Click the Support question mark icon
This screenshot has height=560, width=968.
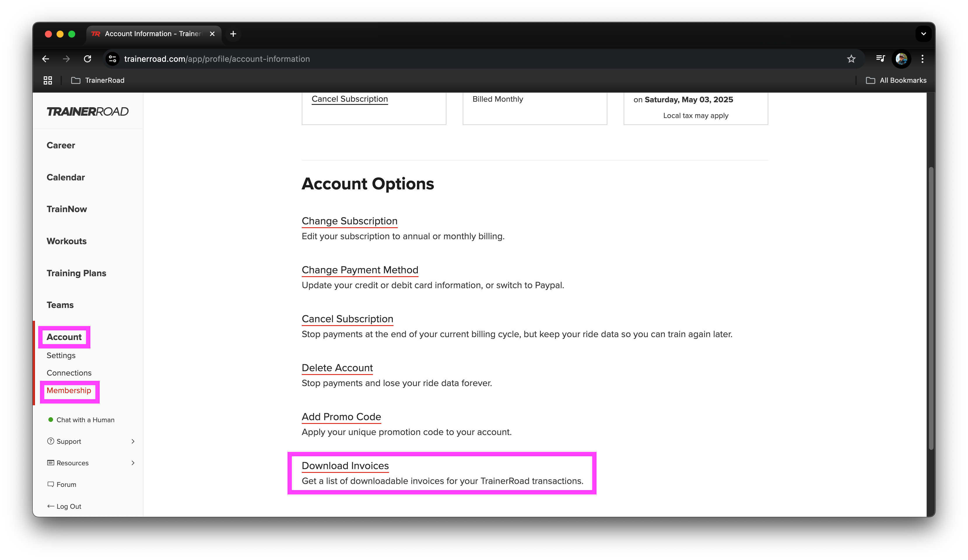click(x=50, y=441)
